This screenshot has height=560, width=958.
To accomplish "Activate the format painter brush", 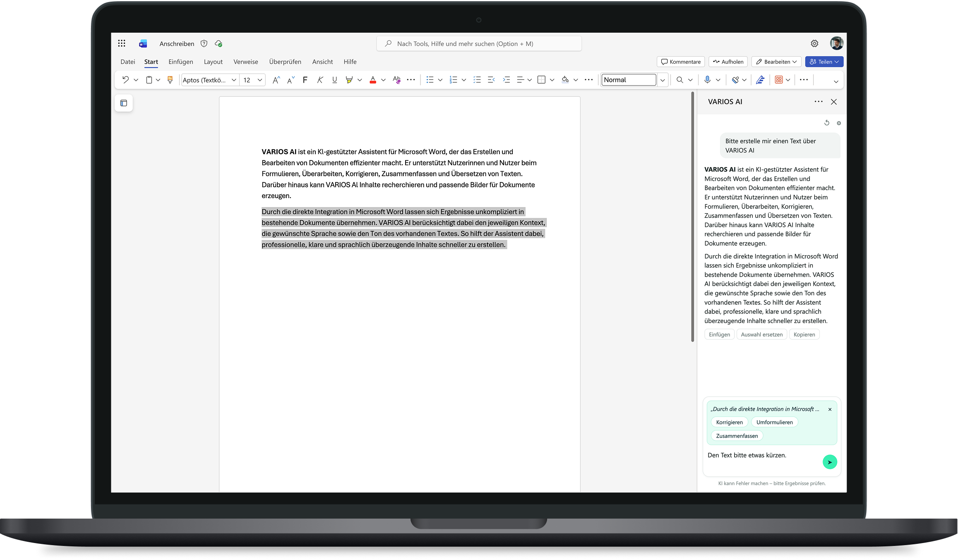I will point(170,80).
